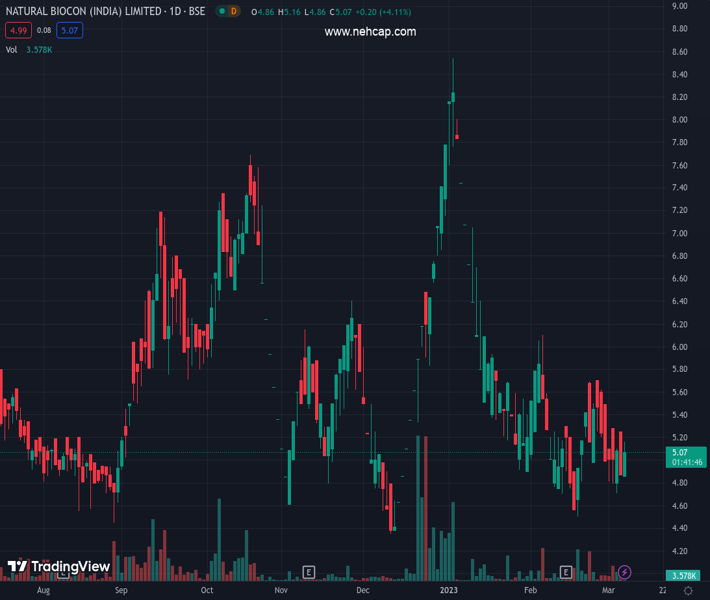Click the Oct label on time axis
This screenshot has height=600, width=710.
207,591
